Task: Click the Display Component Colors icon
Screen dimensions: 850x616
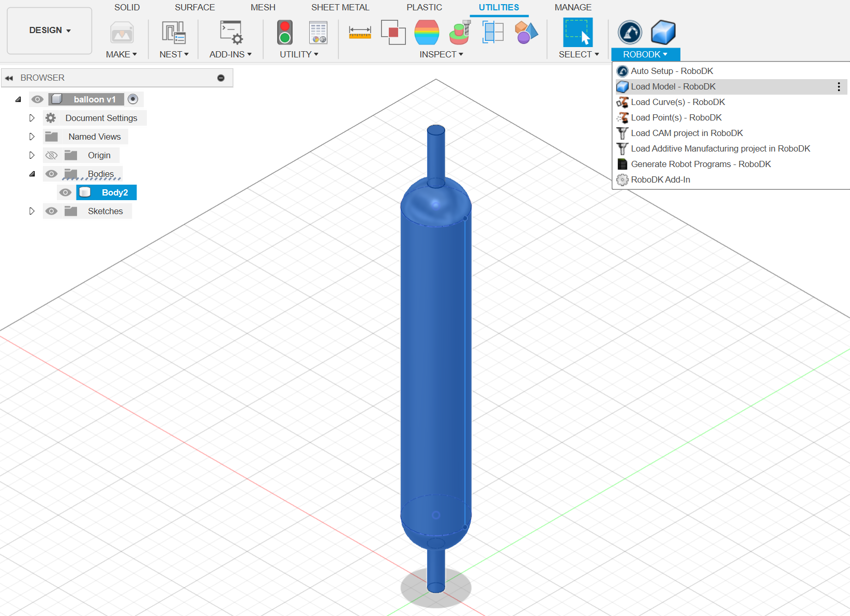Action: point(526,33)
